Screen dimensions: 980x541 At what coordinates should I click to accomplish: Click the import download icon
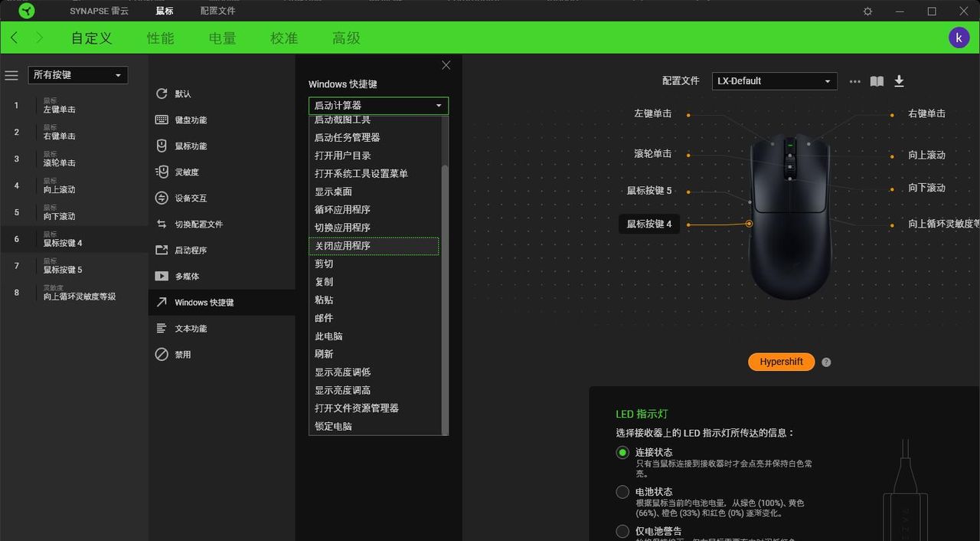899,81
